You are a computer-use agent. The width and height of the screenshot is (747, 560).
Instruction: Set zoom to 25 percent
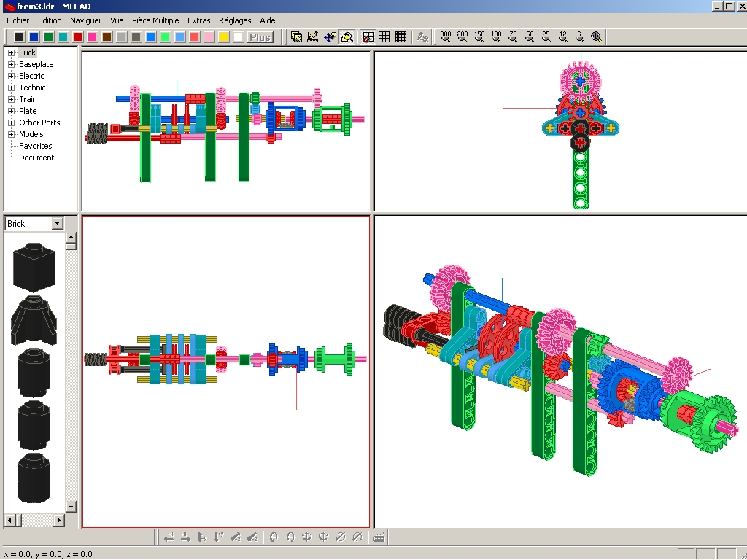546,36
